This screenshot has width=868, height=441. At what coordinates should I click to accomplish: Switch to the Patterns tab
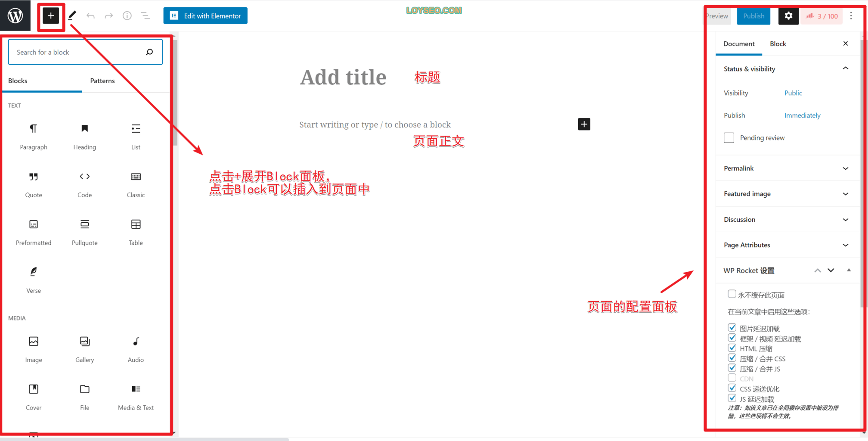pyautogui.click(x=102, y=81)
